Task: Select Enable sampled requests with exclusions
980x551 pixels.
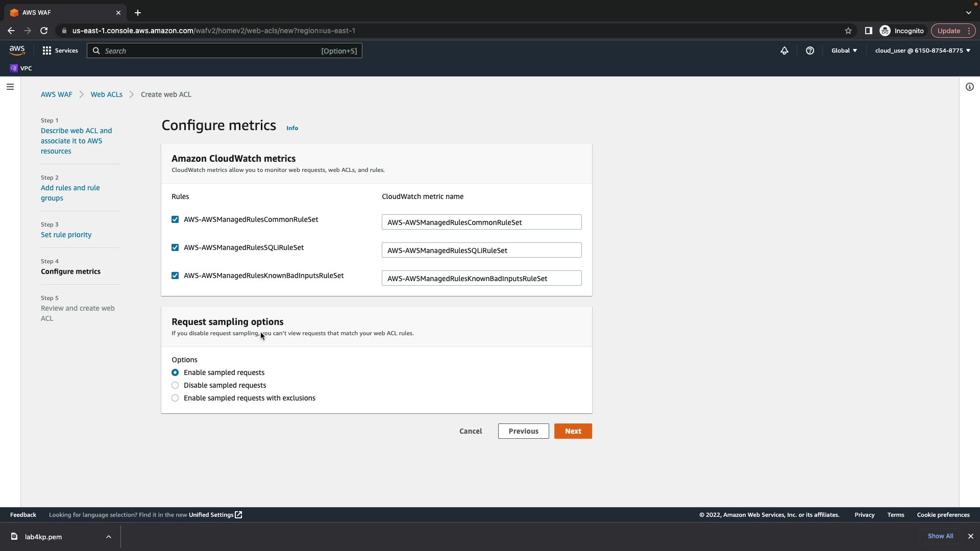Action: pyautogui.click(x=175, y=398)
